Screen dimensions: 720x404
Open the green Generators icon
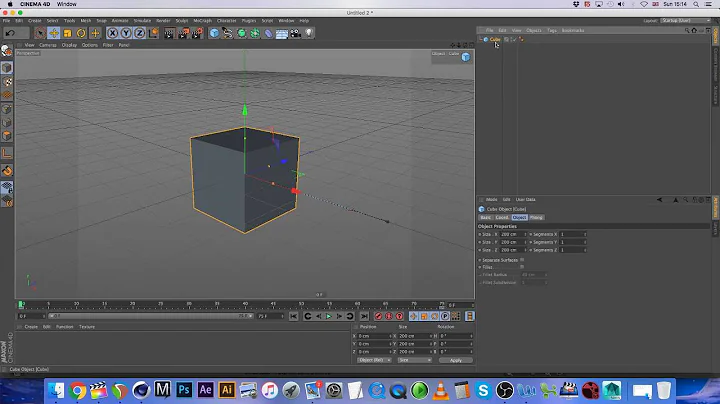(x=241, y=33)
